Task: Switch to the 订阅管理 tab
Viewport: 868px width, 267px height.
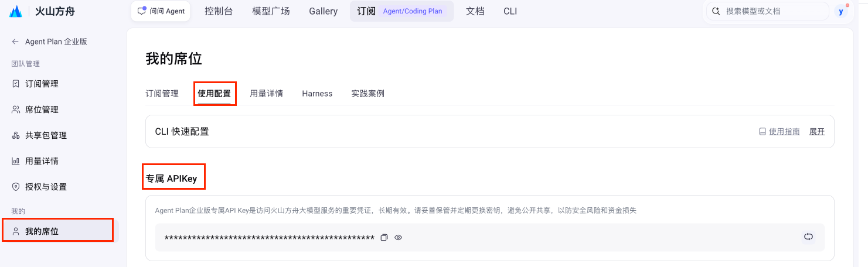Action: point(162,94)
